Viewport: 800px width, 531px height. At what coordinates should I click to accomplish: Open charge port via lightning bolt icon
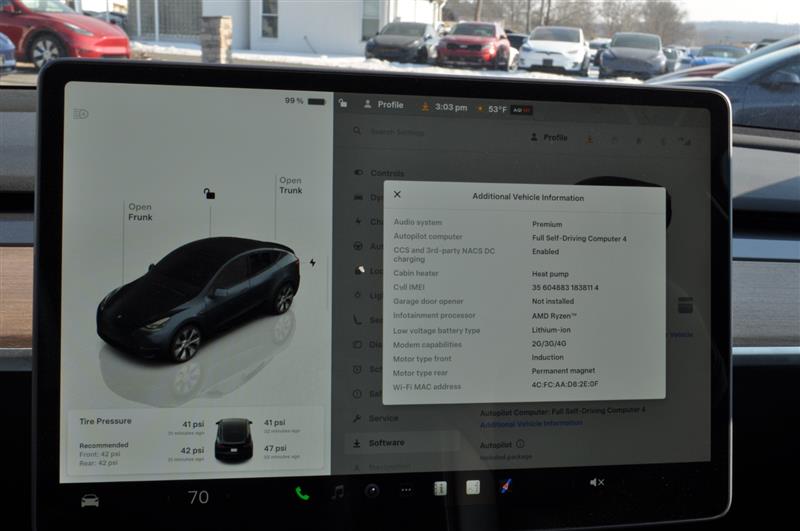312,263
